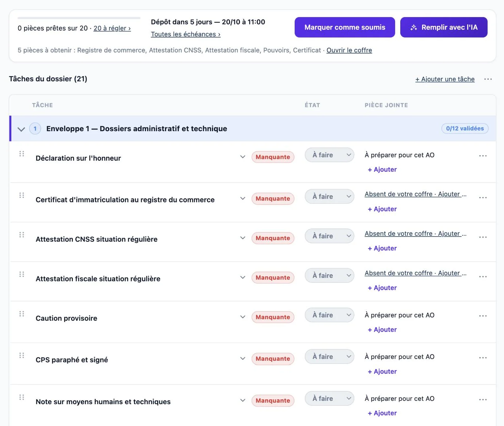
Task: Open the À faire dropdown for Attestation fiscale
Action: pos(329,275)
